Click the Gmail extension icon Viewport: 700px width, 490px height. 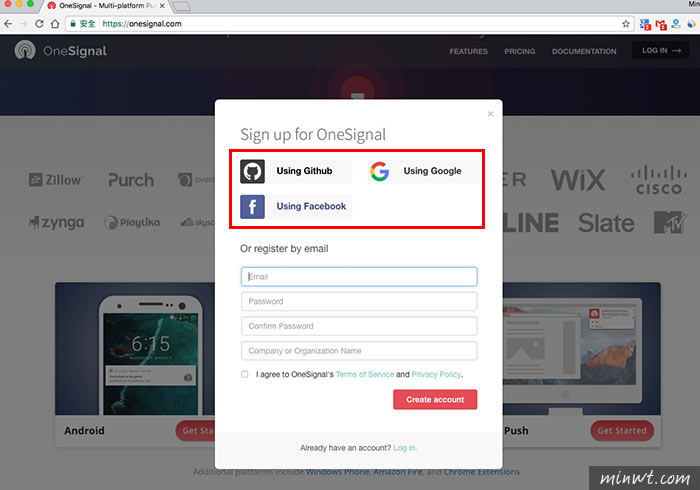click(x=661, y=25)
